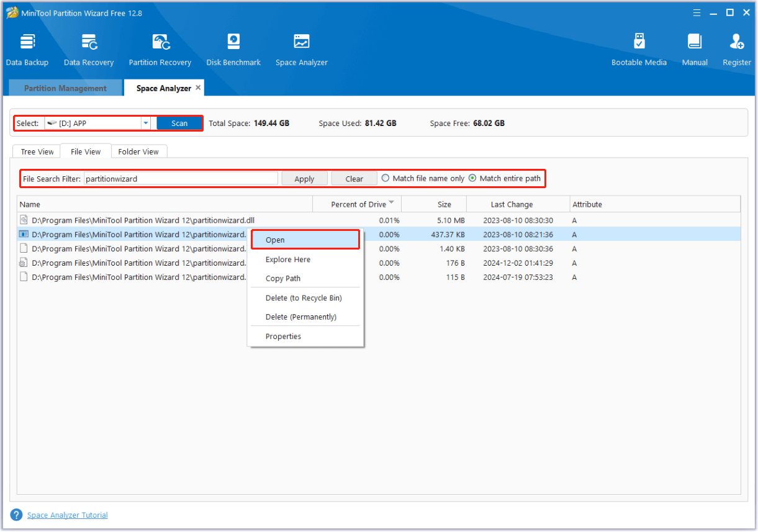
Task: Click date 2024-12-02 01:41:29
Action: click(x=518, y=263)
